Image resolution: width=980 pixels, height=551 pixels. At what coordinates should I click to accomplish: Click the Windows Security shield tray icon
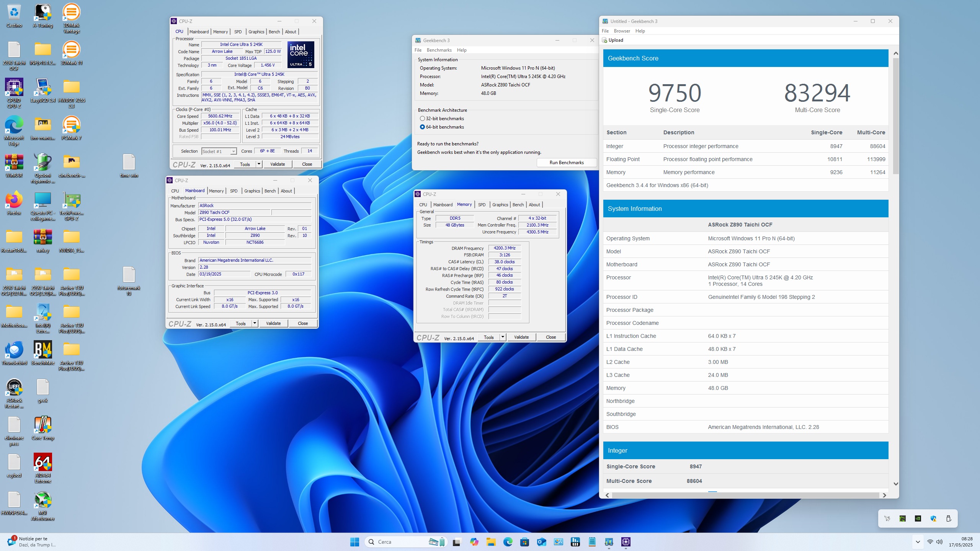pos(933,518)
